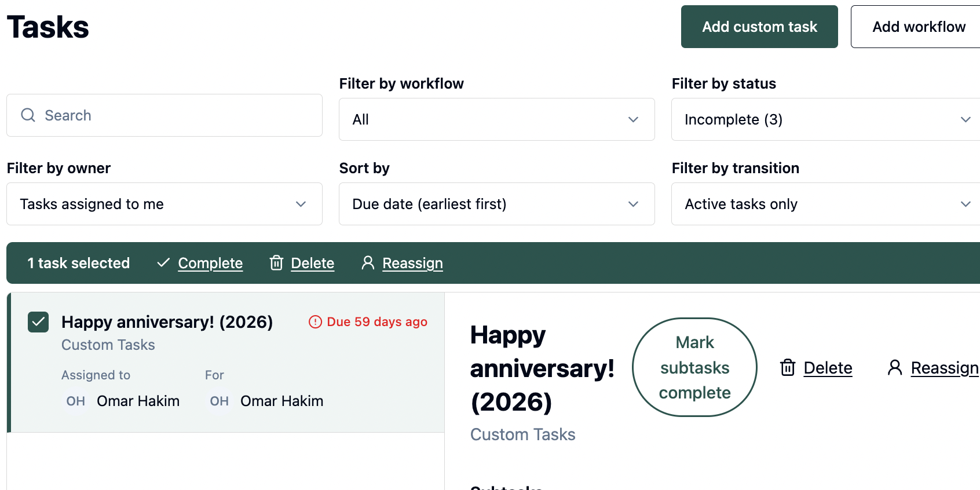Open the Filter by transition dropdown
Screen dimensions: 980x490
(x=825, y=204)
